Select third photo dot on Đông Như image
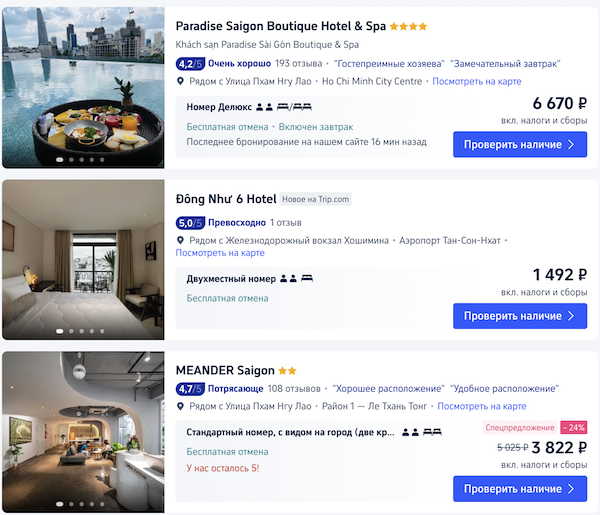Image resolution: width=600 pixels, height=515 pixels. 82,331
